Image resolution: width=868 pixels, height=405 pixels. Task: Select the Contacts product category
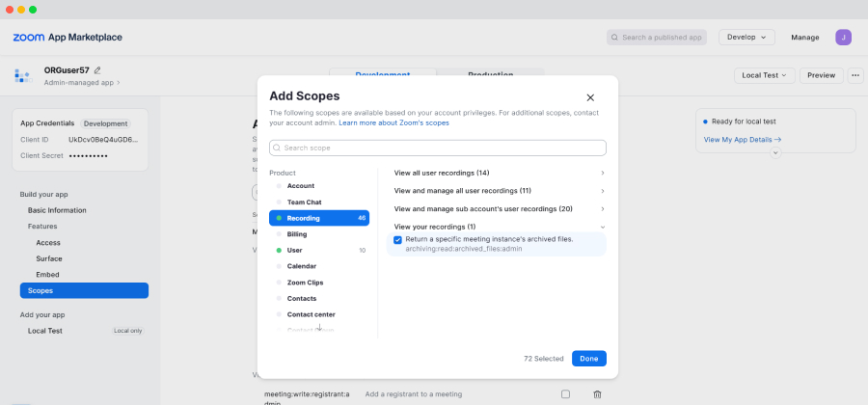point(319,298)
